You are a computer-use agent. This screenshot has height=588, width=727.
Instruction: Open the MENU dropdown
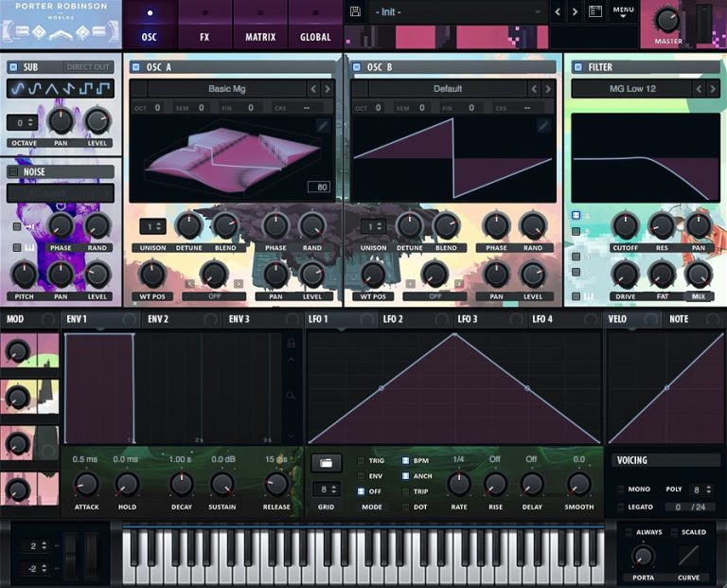point(623,12)
